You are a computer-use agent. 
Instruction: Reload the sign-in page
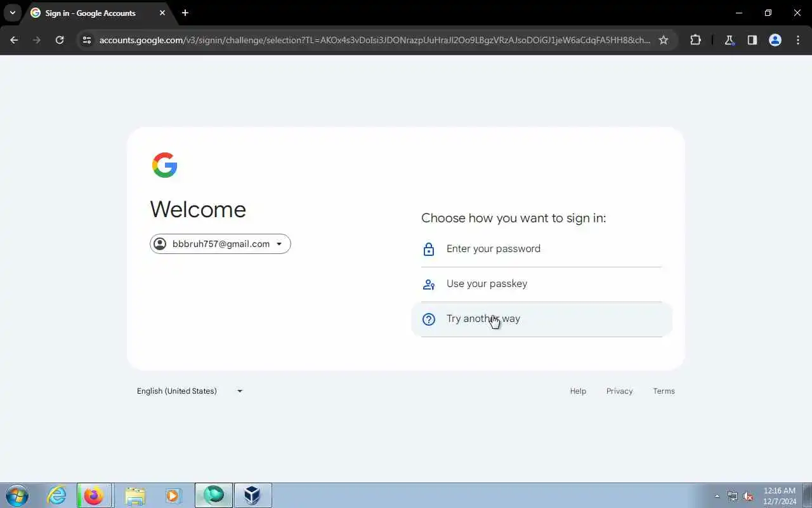pyautogui.click(x=60, y=40)
